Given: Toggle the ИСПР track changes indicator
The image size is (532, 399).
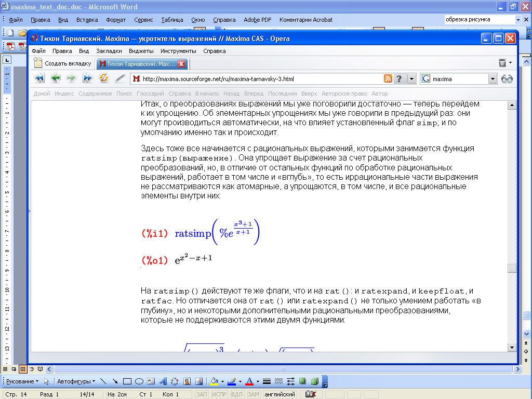Looking at the screenshot, I should click(x=219, y=394).
